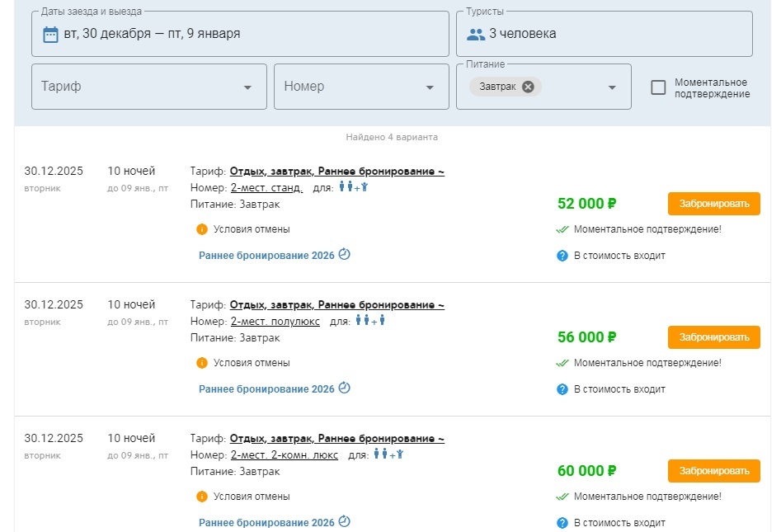The height and width of the screenshot is (532, 781).
Task: Click question icon for 56 000 ₽ offer
Action: (x=562, y=389)
